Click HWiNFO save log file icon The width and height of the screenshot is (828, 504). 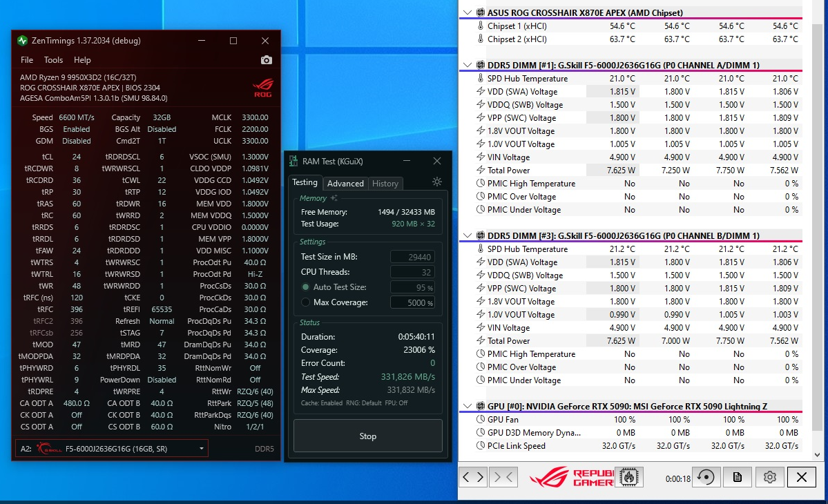pyautogui.click(x=738, y=477)
